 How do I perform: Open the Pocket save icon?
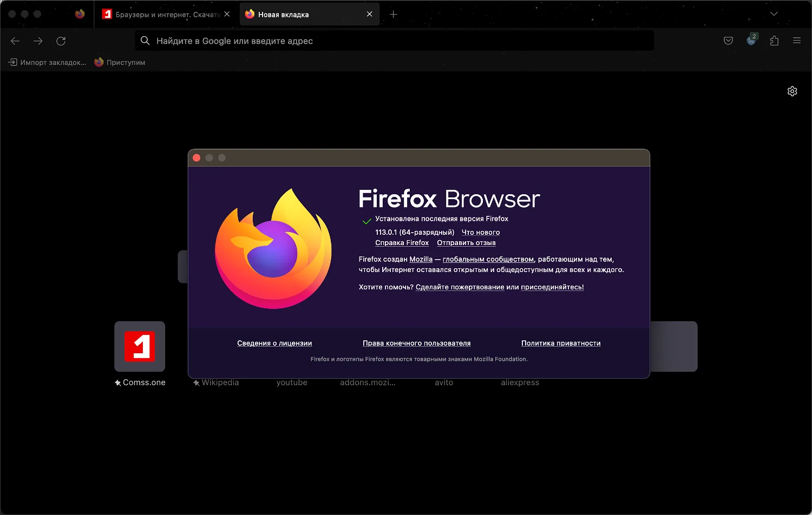[x=728, y=41]
